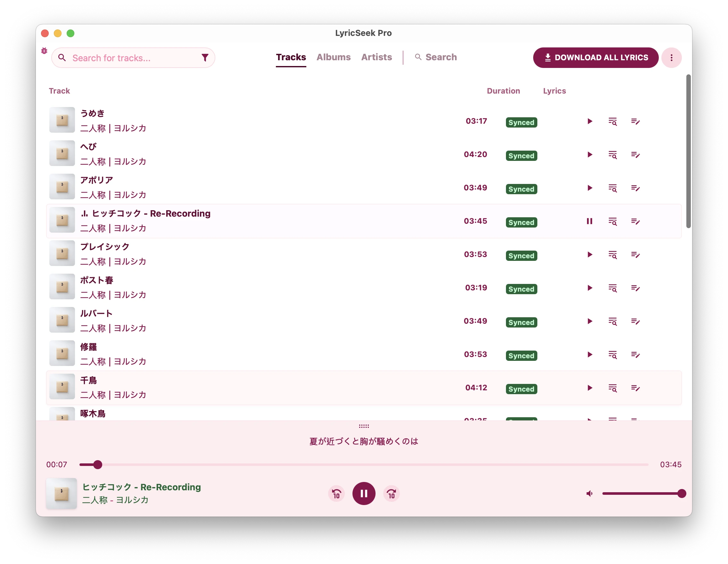Edit lyrics for うめき
Viewport: 728px width, 564px height.
[x=635, y=121]
